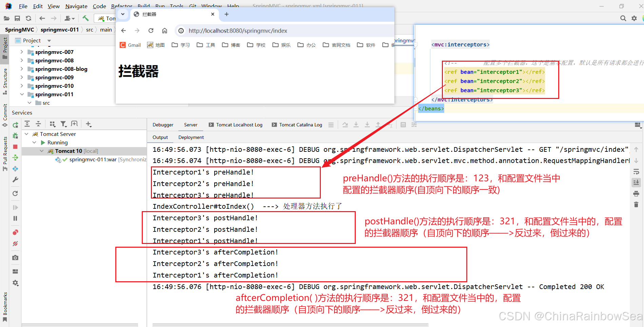644x327 pixels.
Task: Open the folder icon in main toolbar
Action: pyautogui.click(x=6, y=18)
